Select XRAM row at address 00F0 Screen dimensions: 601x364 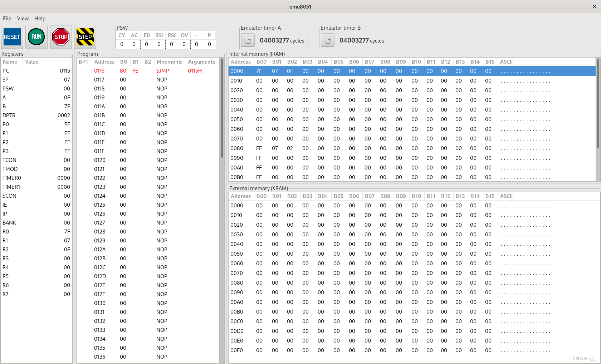pyautogui.click(x=414, y=350)
